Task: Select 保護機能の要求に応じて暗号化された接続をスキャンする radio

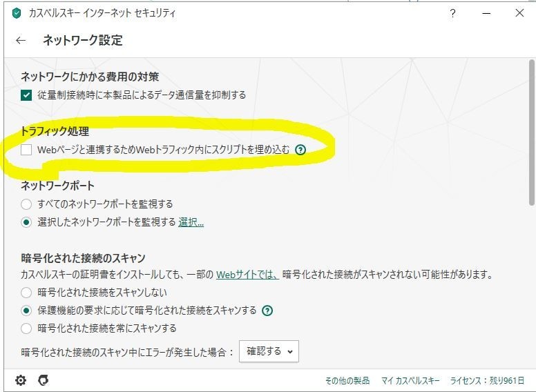Action: point(26,311)
